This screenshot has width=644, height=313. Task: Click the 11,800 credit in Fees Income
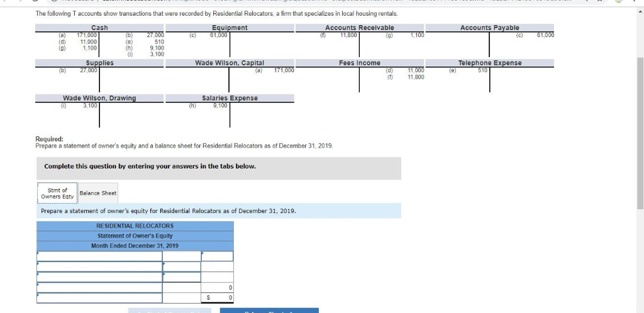click(416, 77)
